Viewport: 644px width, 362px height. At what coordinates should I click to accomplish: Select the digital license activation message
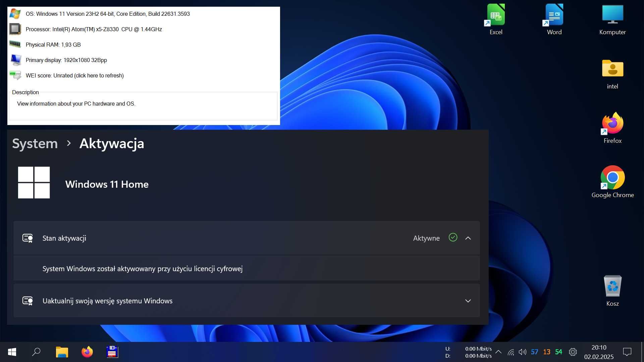click(143, 268)
